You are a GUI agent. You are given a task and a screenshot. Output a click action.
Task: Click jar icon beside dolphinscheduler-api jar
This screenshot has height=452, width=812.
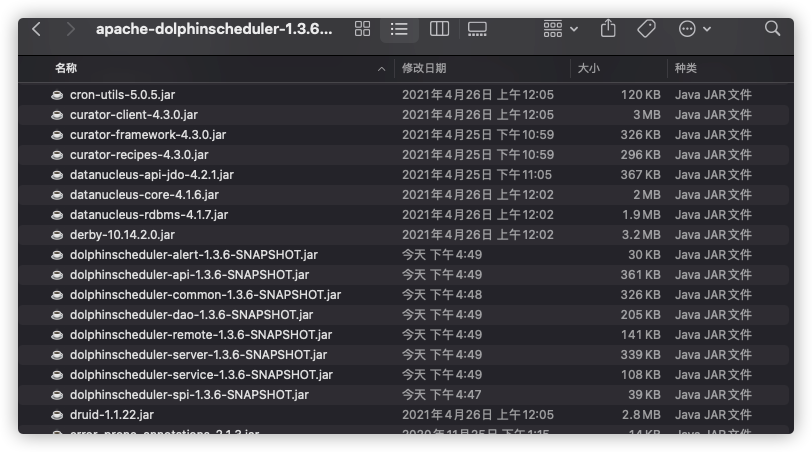57,275
